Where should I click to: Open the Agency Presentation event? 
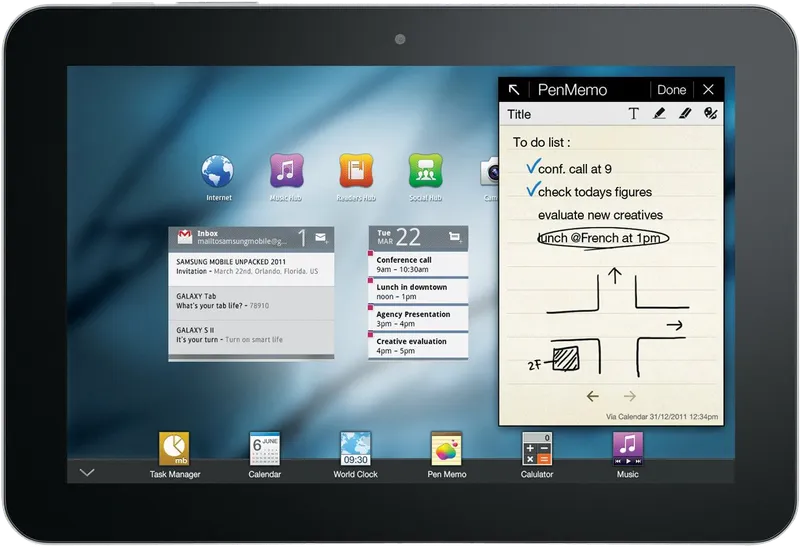coord(418,318)
